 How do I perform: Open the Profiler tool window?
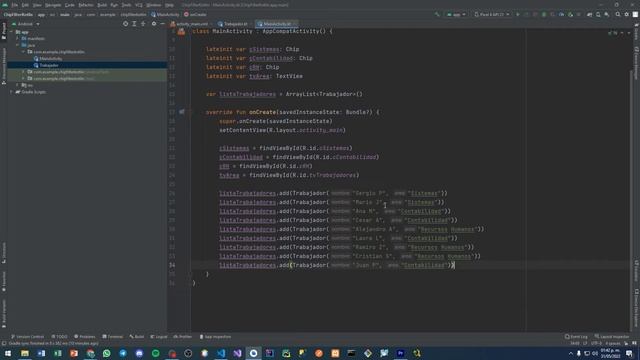tap(182, 337)
